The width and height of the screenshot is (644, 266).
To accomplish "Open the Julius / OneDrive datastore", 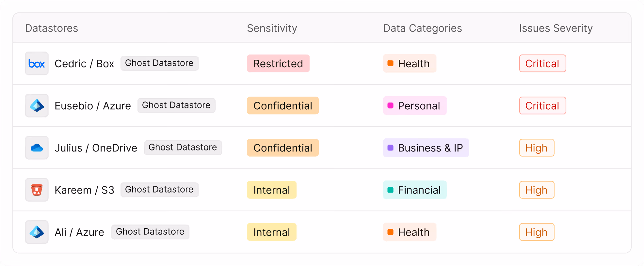I will pos(96,148).
